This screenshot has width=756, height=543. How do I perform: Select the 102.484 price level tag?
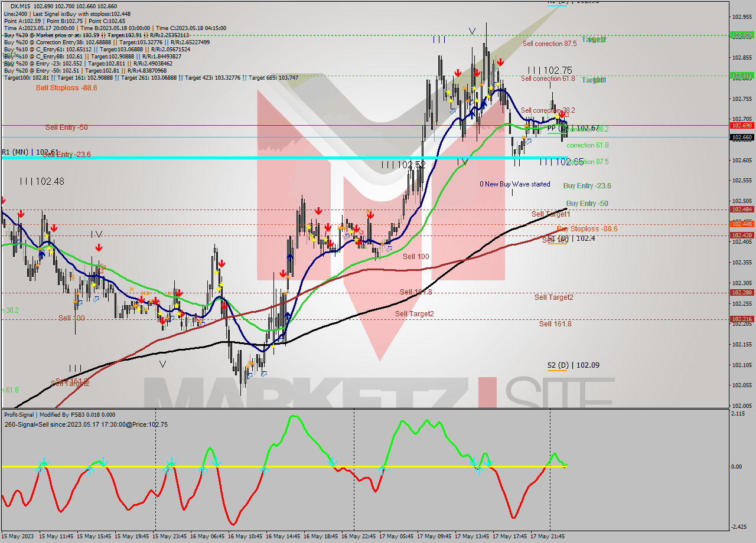click(x=742, y=209)
